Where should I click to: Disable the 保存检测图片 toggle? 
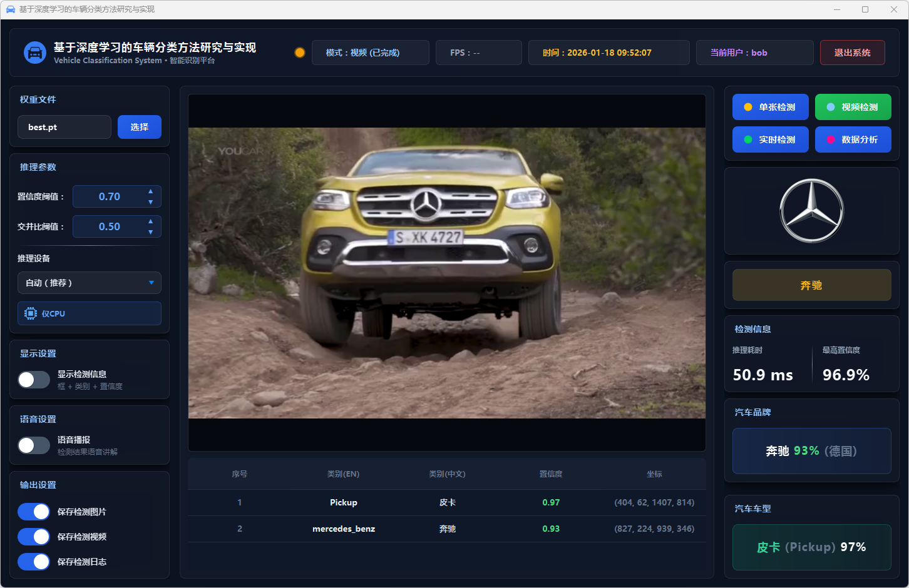tap(34, 512)
